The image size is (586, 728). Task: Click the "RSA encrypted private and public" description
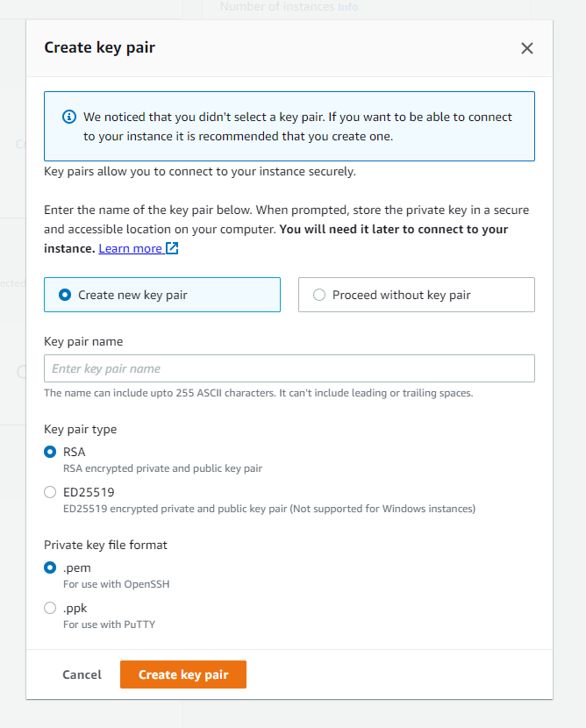tap(162, 468)
